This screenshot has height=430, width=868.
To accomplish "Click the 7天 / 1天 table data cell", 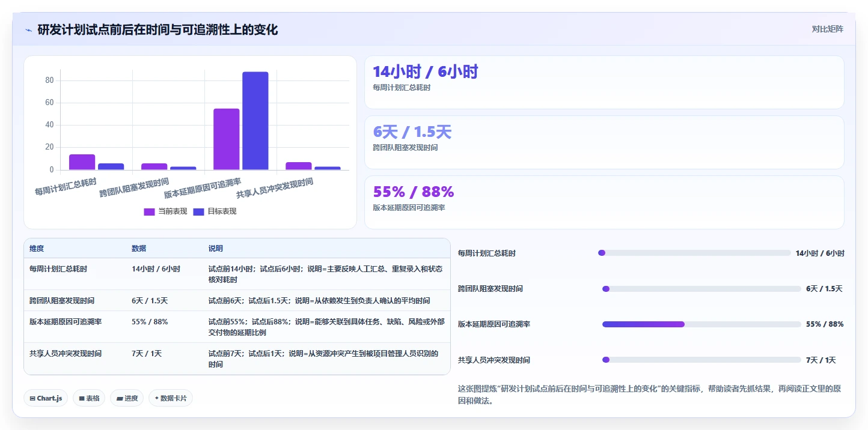I will tap(147, 354).
